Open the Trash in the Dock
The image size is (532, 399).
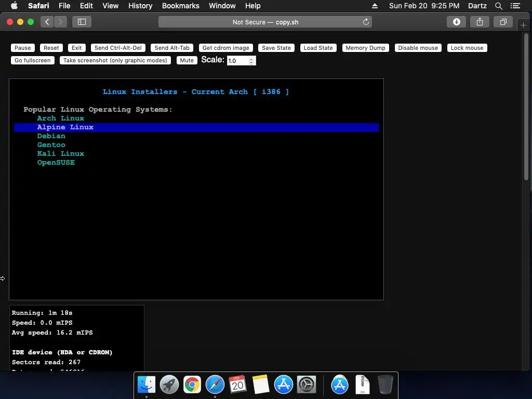pos(385,384)
